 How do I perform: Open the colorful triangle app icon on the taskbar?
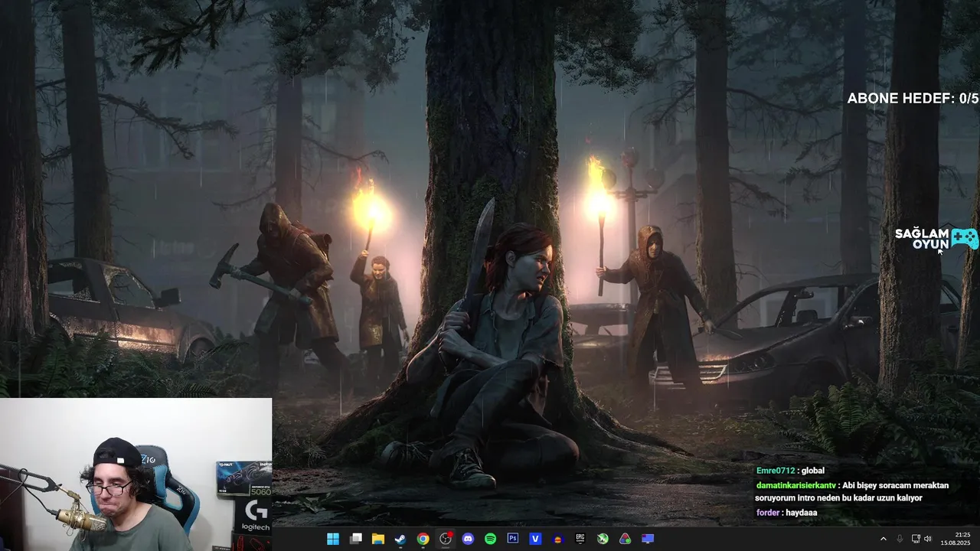tap(625, 539)
